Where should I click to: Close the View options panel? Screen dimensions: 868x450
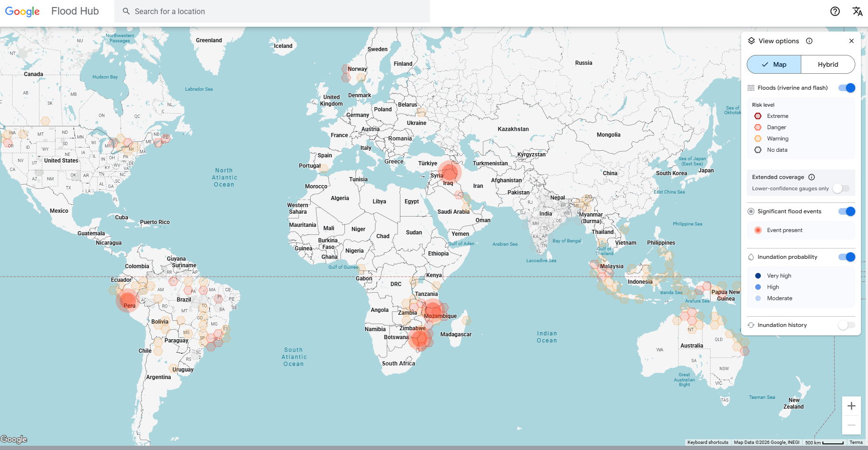pos(851,41)
